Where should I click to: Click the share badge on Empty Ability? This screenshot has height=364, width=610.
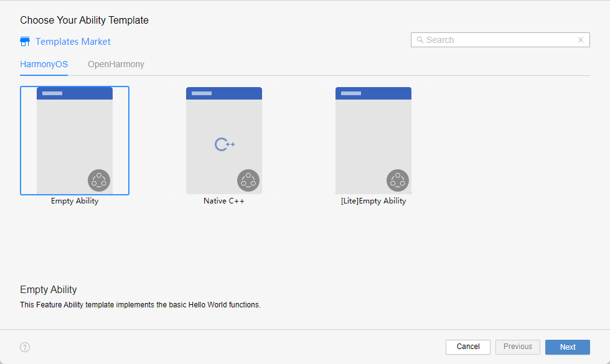point(99,180)
